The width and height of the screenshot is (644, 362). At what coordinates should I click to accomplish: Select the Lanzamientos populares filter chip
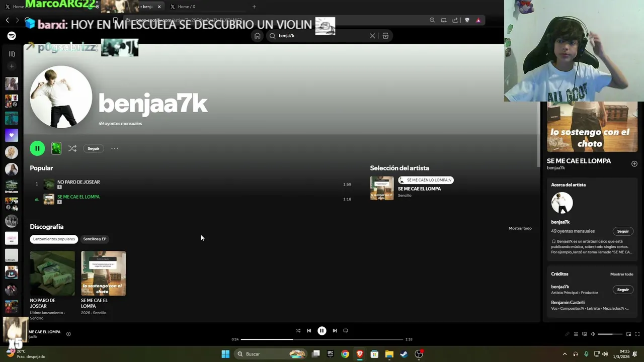click(x=54, y=239)
